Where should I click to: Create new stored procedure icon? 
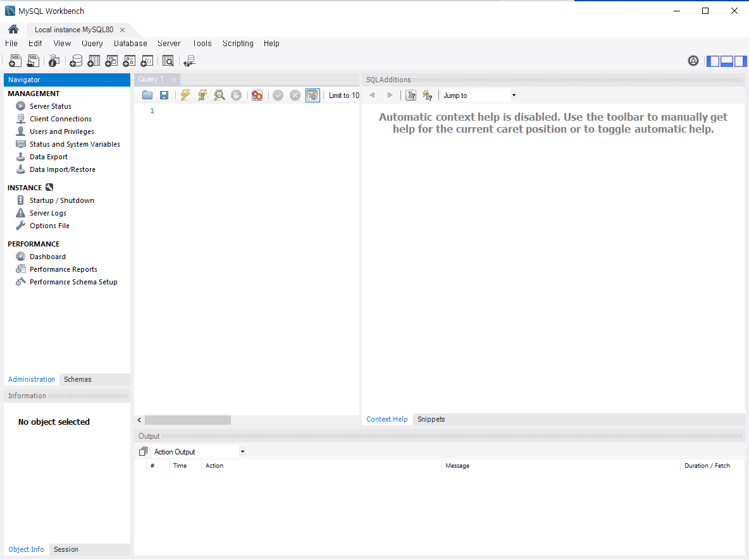click(129, 61)
